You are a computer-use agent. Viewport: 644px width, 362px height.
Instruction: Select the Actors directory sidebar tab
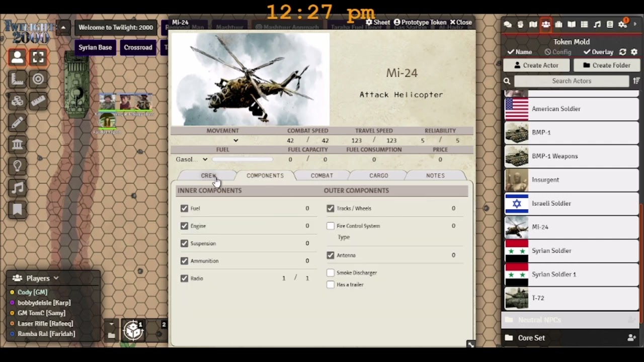coord(546,24)
